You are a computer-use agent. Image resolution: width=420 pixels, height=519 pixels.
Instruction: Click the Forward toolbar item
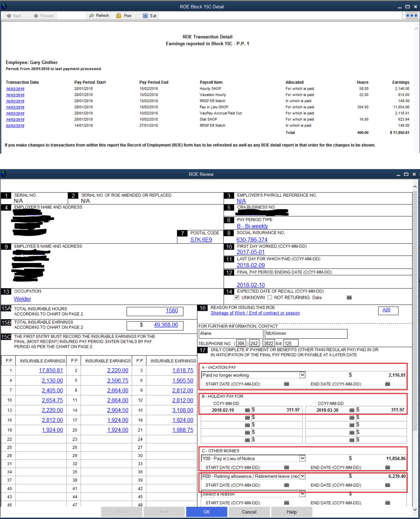(44, 16)
